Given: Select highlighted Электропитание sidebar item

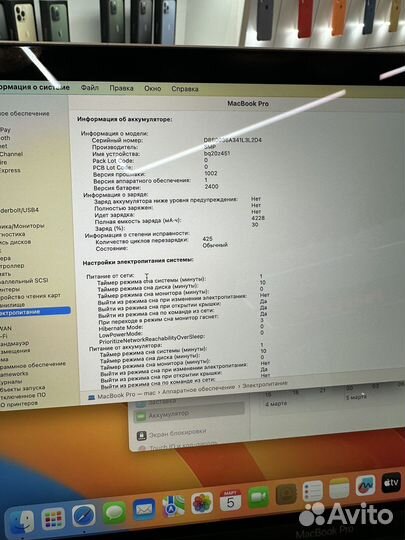Looking at the screenshot, I should (x=35, y=312).
